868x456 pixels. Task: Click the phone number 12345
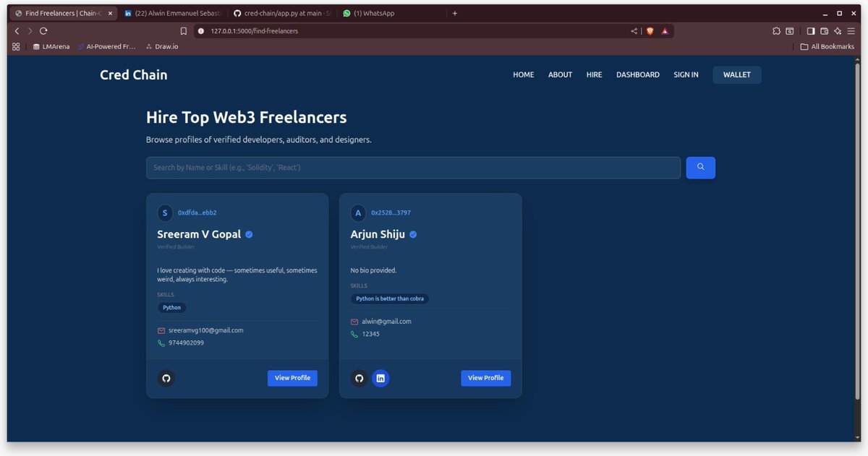(371, 335)
